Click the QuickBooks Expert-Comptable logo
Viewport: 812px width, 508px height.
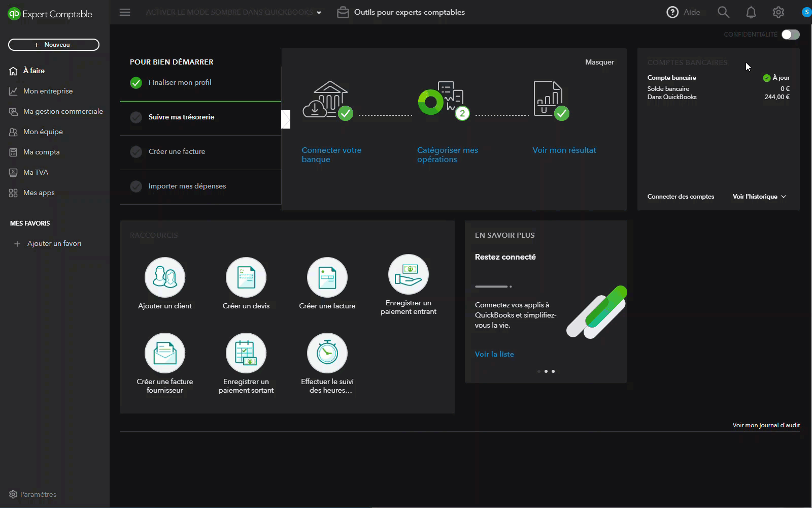[x=50, y=14]
